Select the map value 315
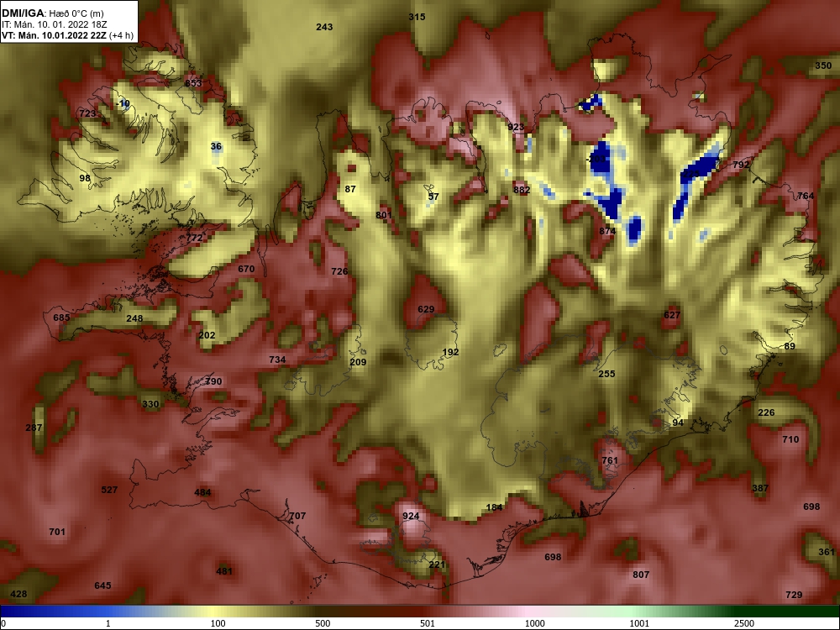This screenshot has width=840, height=630. (417, 17)
